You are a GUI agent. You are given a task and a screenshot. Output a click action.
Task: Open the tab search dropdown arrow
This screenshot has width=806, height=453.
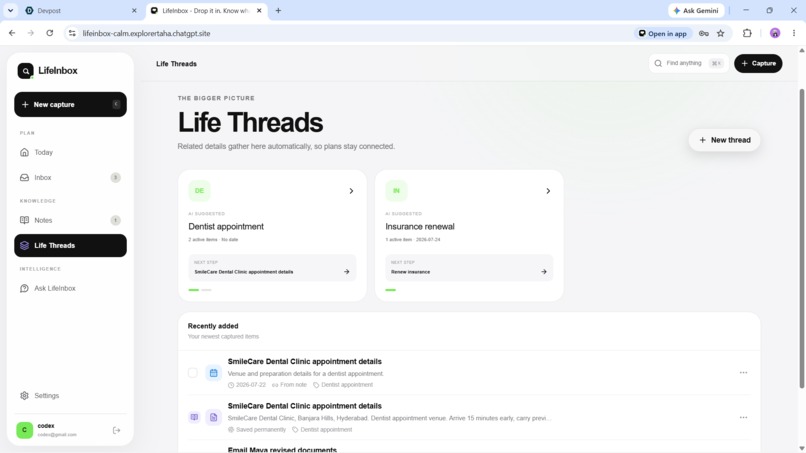coord(10,10)
